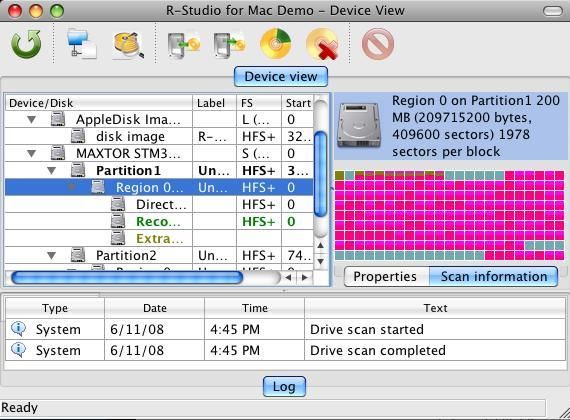This screenshot has height=420, width=570.
Task: Switch to the Properties tab
Action: [x=386, y=276]
